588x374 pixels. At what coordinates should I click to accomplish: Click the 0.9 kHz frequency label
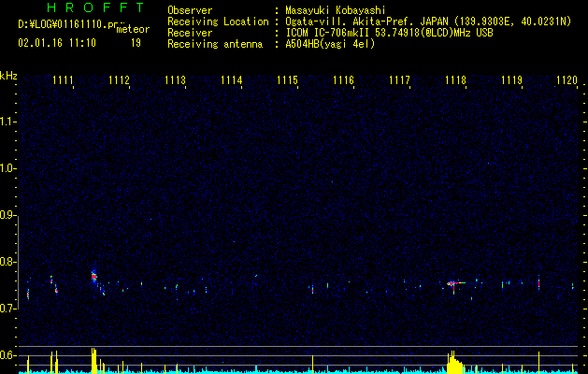pos(7,215)
